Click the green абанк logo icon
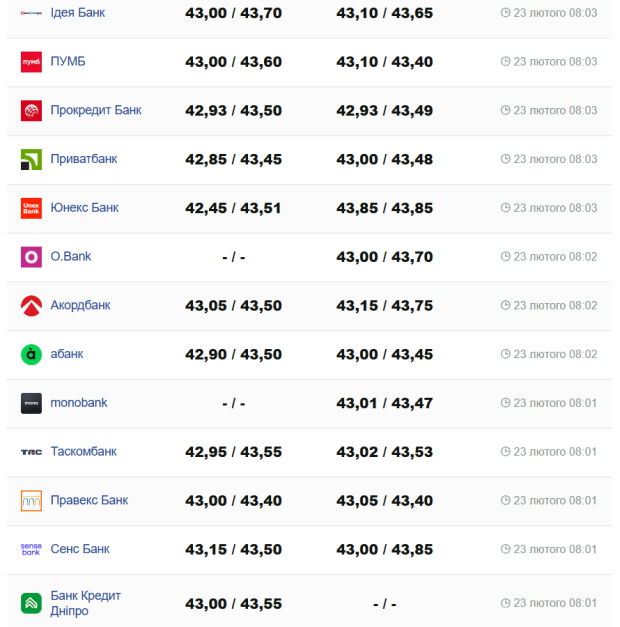The height and width of the screenshot is (627, 620). click(31, 354)
